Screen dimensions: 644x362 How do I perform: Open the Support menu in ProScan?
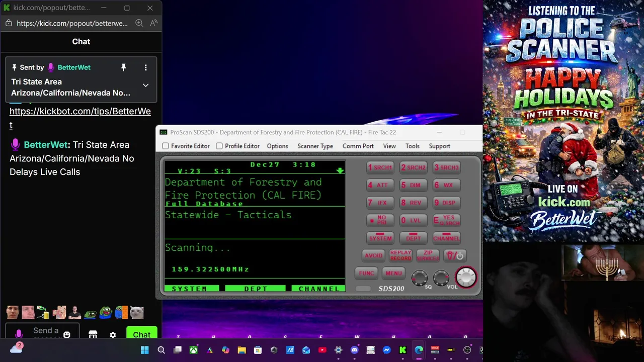tap(439, 146)
